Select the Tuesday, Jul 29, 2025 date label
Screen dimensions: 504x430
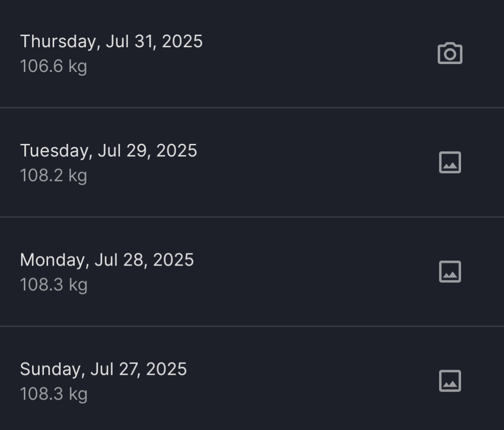click(x=108, y=151)
